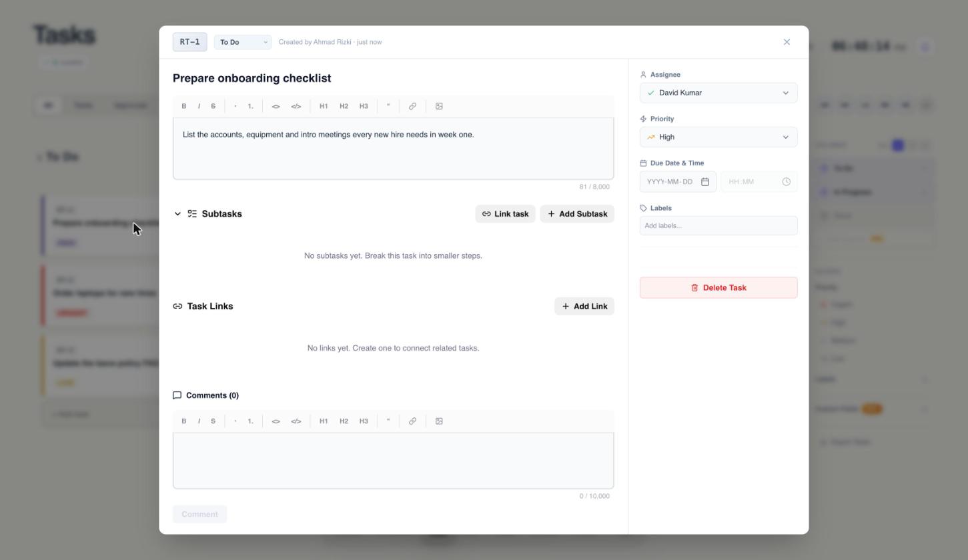Toggle bold in the comment toolbar
The image size is (968, 560).
(184, 421)
